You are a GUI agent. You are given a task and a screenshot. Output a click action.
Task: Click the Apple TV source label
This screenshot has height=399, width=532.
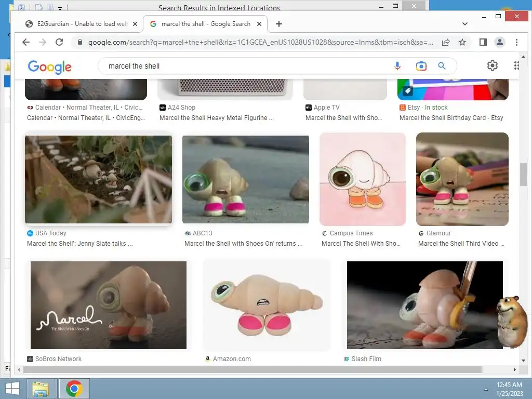pyautogui.click(x=326, y=108)
